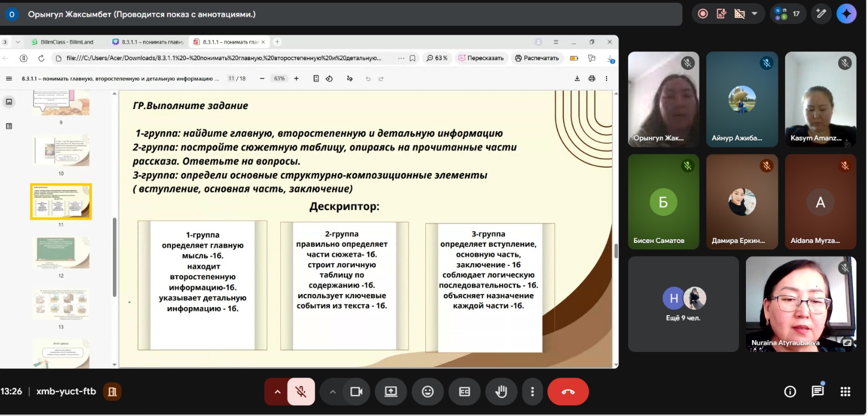Unmute the microphone in the call bar

point(301,392)
